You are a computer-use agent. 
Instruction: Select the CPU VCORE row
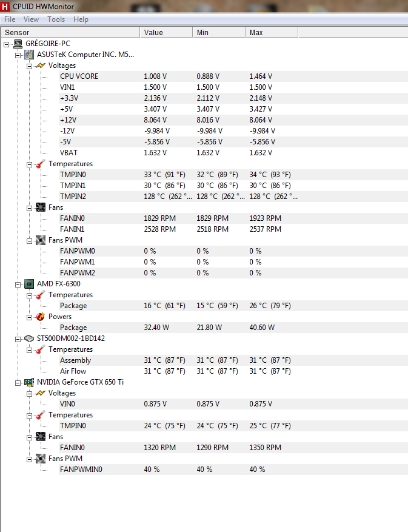233,76
